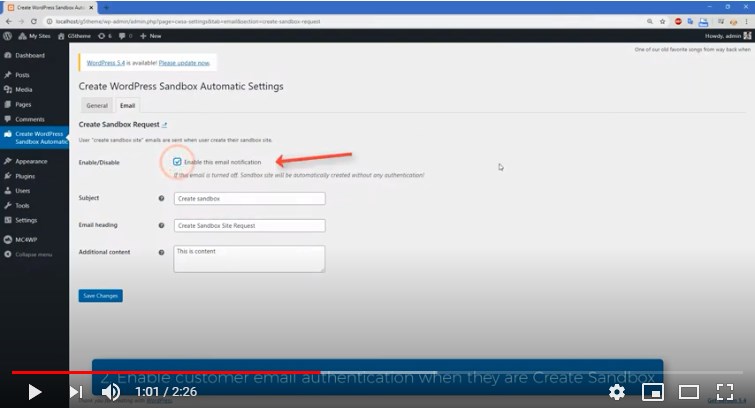Close the Create WordPress Sandbox browser tab
The image size is (755, 408).
click(x=91, y=8)
